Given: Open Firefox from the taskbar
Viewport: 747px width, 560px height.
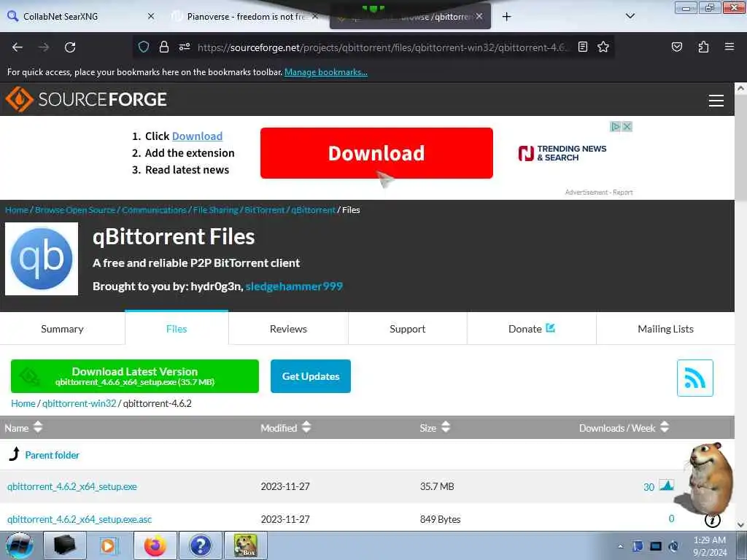Looking at the screenshot, I should (155, 545).
